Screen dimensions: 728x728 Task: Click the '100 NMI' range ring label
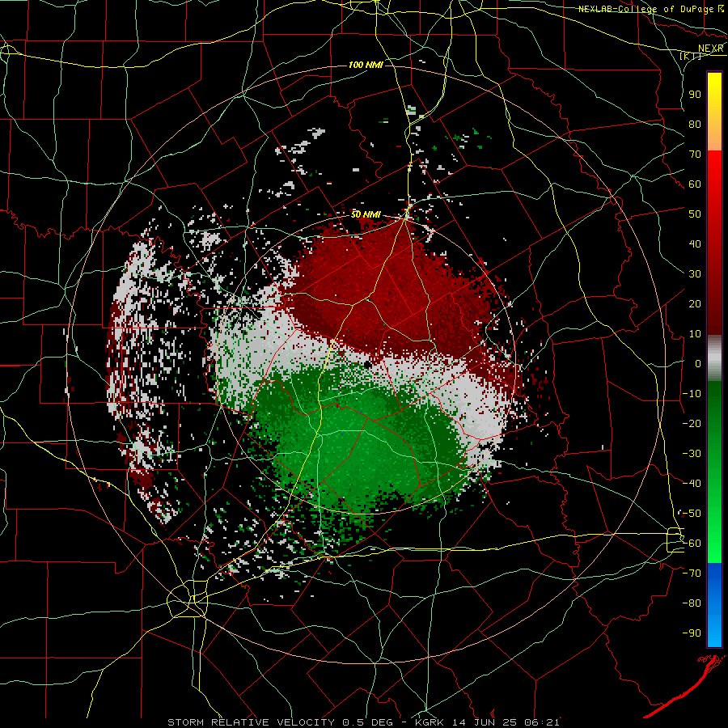(x=366, y=65)
